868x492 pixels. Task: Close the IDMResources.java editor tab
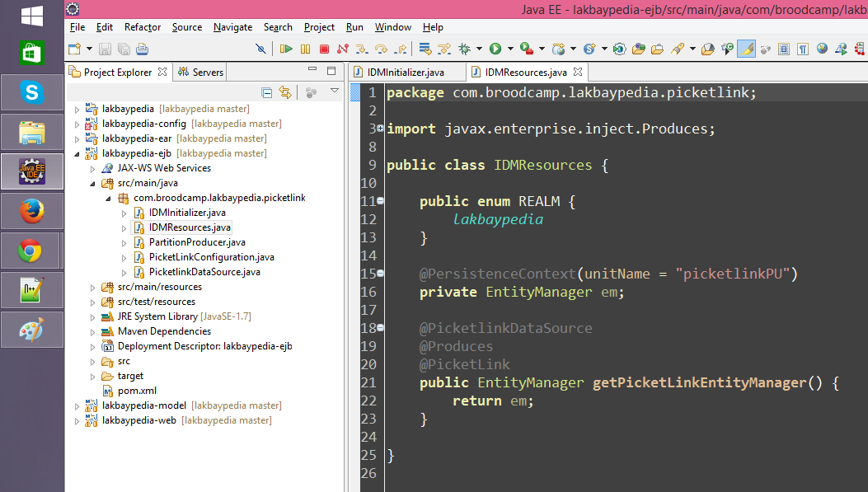578,72
